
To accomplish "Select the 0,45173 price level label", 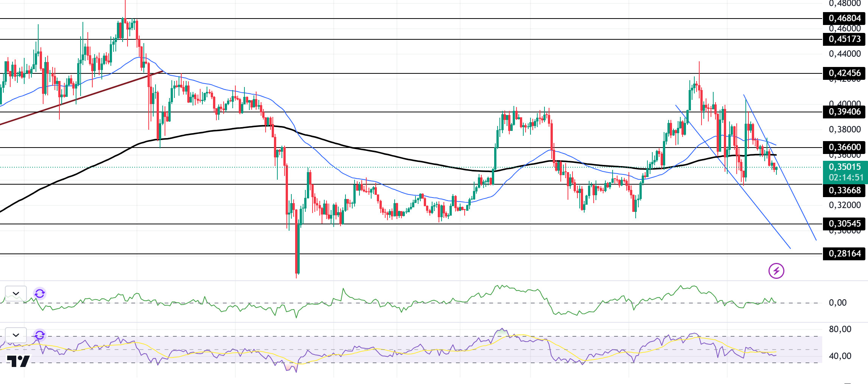I will coord(844,39).
